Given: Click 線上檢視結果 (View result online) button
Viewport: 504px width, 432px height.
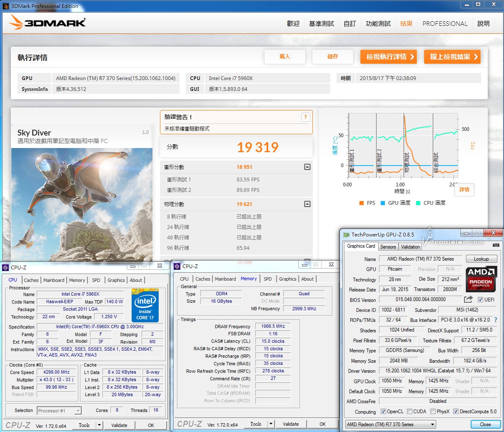Looking at the screenshot, I should pyautogui.click(x=452, y=57).
